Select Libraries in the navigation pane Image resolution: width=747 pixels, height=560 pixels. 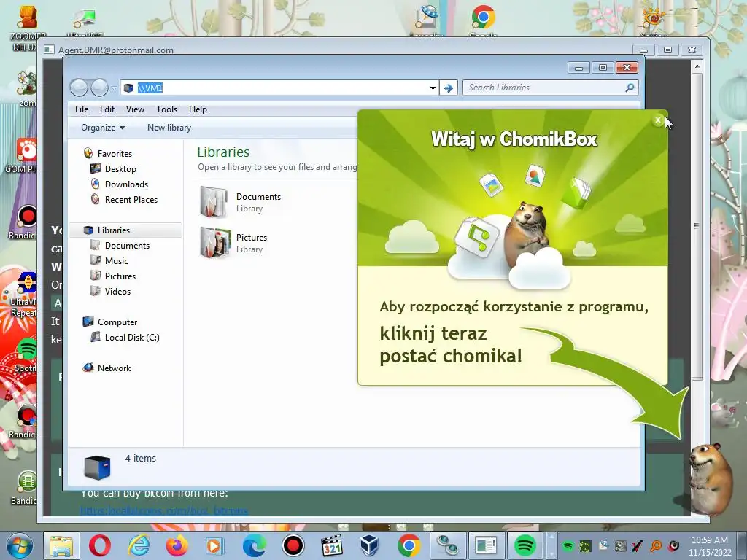click(x=125, y=230)
